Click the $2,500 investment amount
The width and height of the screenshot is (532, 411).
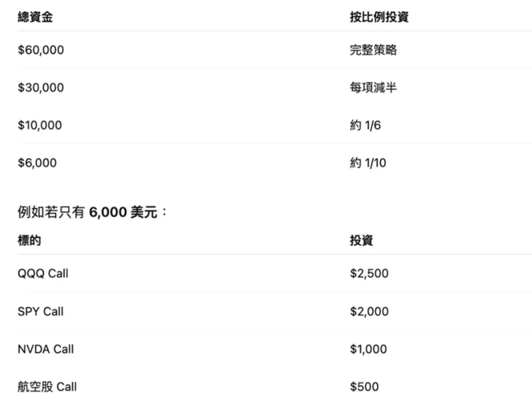coord(369,273)
